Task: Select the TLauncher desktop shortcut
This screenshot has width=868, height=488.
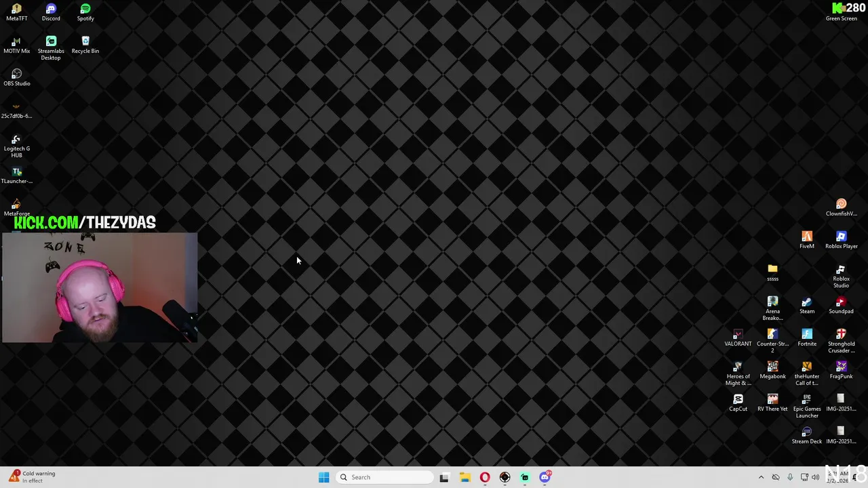Action: point(16,175)
